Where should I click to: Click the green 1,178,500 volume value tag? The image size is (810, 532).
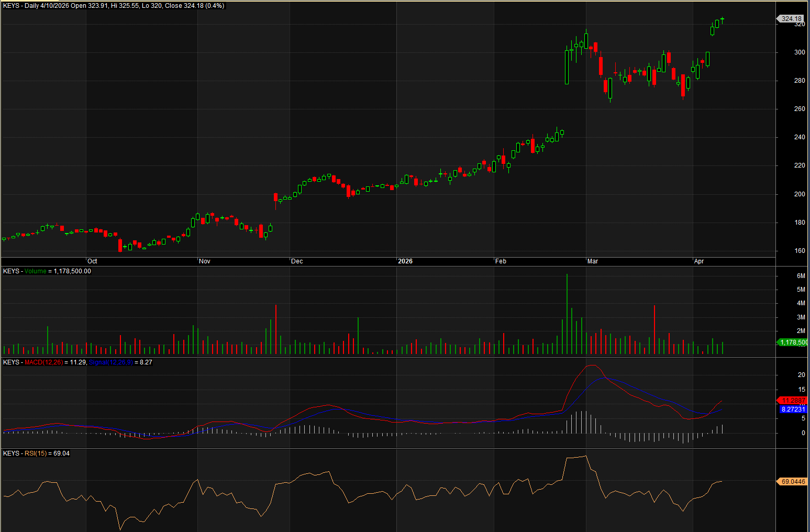coord(793,342)
